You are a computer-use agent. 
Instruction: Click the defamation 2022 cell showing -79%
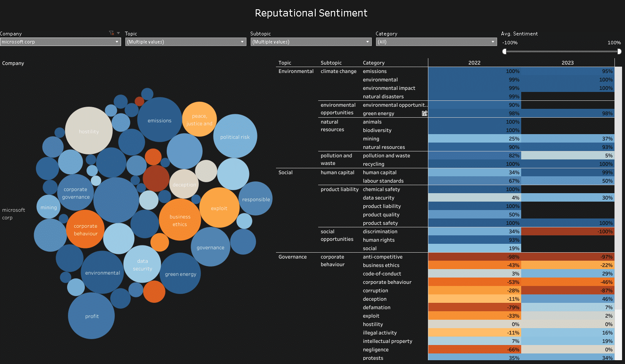pyautogui.click(x=474, y=307)
